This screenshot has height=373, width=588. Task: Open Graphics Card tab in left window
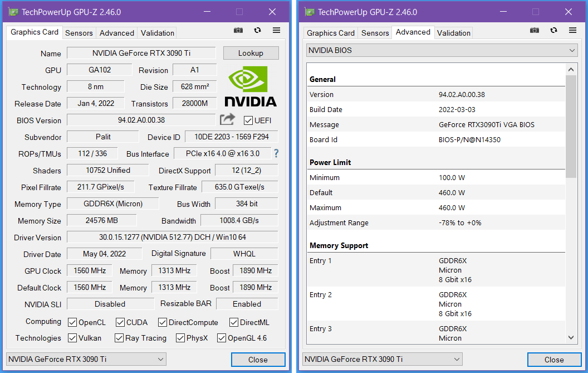pyautogui.click(x=35, y=32)
